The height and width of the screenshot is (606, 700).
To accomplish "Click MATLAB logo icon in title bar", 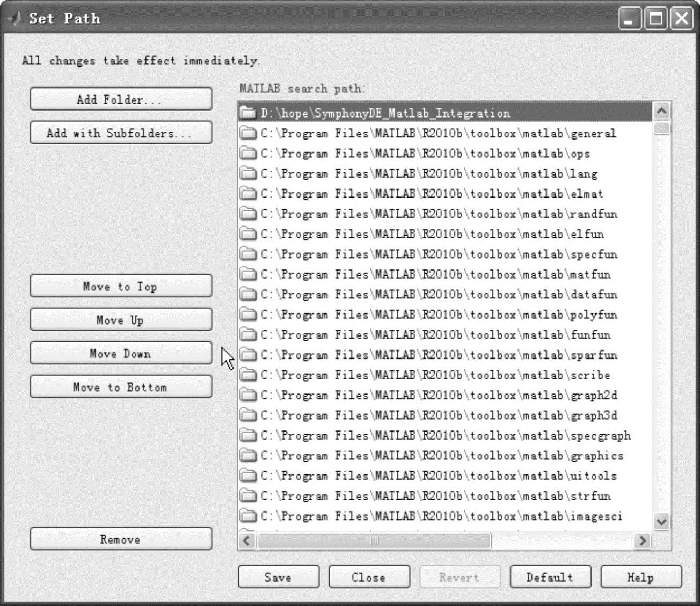I will tap(14, 19).
